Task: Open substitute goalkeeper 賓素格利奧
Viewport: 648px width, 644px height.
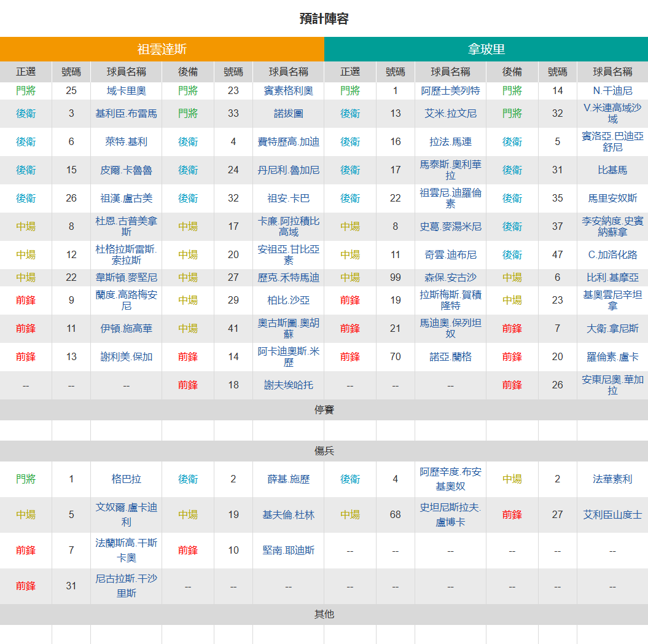Action: tap(289, 90)
